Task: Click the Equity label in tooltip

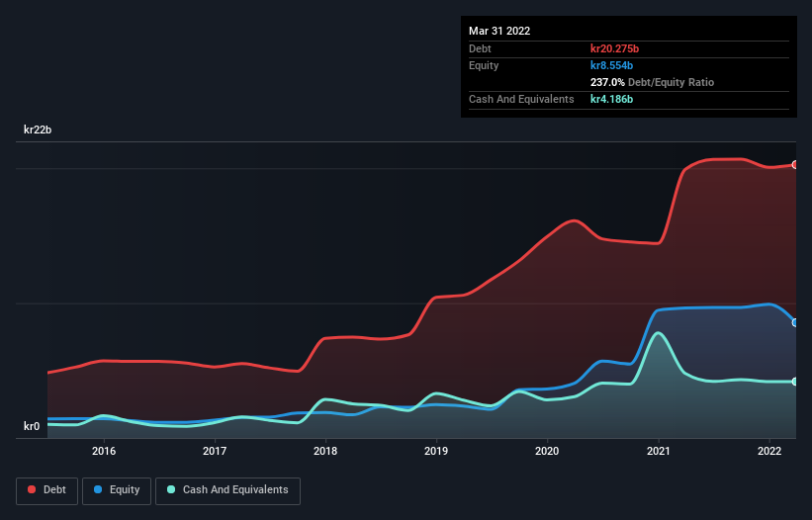Action: coord(484,65)
